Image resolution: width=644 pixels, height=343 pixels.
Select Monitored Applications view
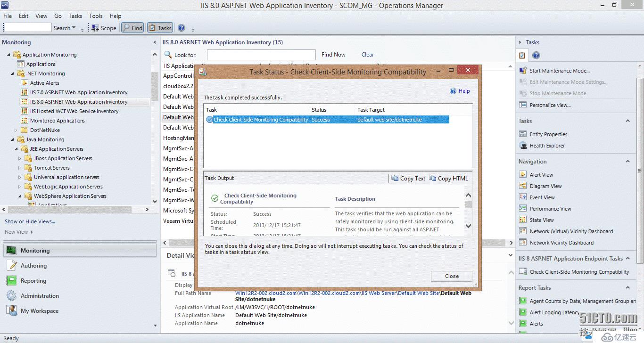point(58,121)
